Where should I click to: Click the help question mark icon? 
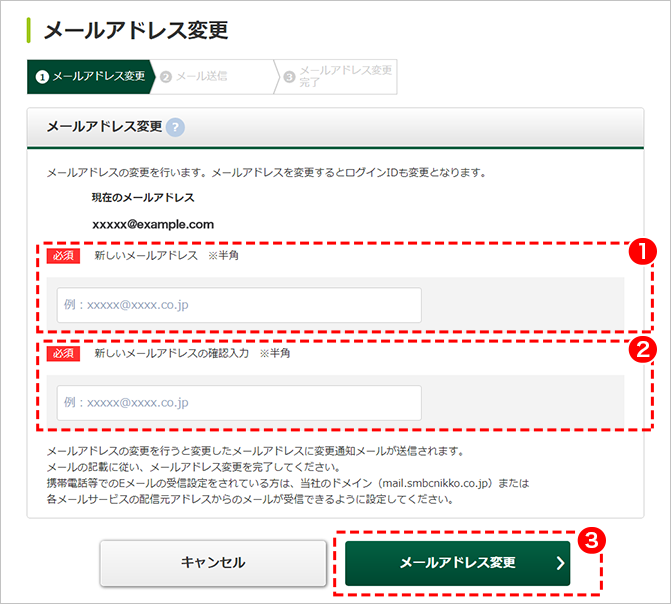(176, 127)
